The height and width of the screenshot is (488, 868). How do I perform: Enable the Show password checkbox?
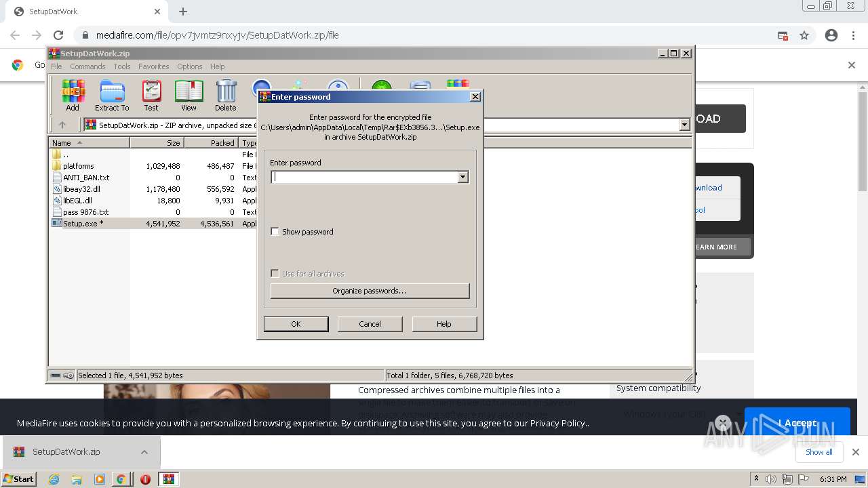275,232
